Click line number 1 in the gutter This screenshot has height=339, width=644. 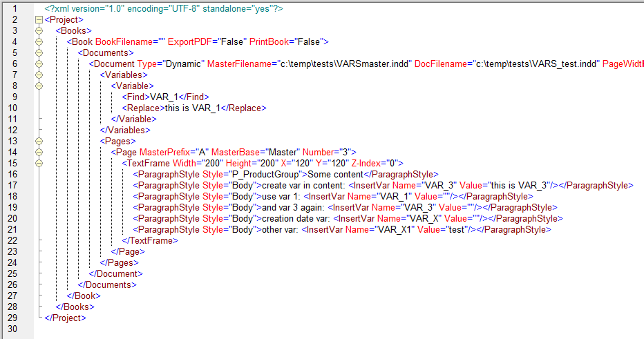[14, 9]
